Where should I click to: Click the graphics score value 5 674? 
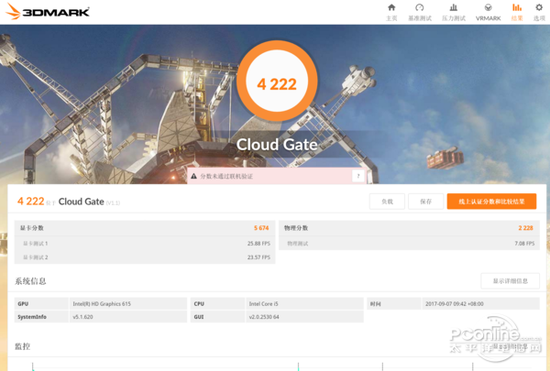pyautogui.click(x=261, y=228)
